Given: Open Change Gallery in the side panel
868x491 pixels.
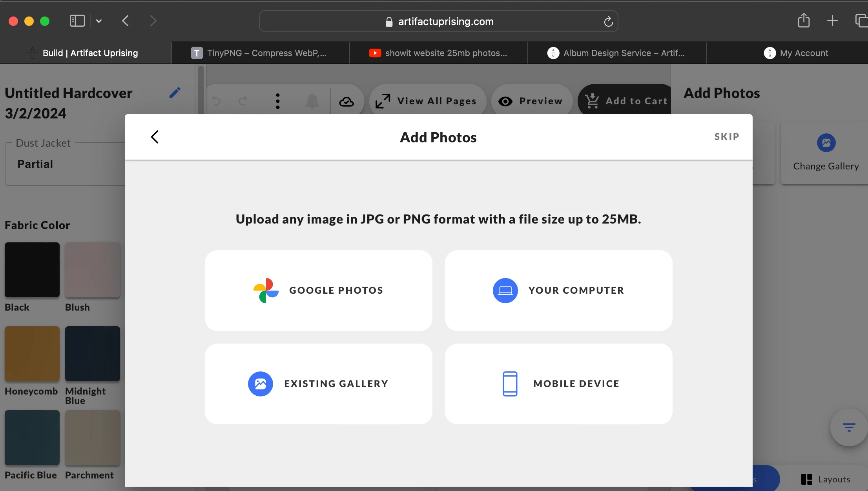Looking at the screenshot, I should (826, 153).
